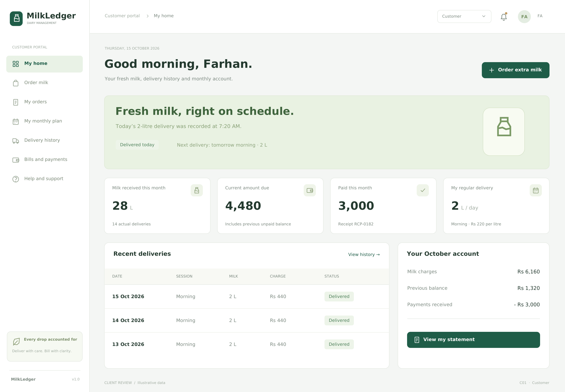This screenshot has height=392, width=565.
Task: Click the Customer portal breadcrumb
Action: 122,16
